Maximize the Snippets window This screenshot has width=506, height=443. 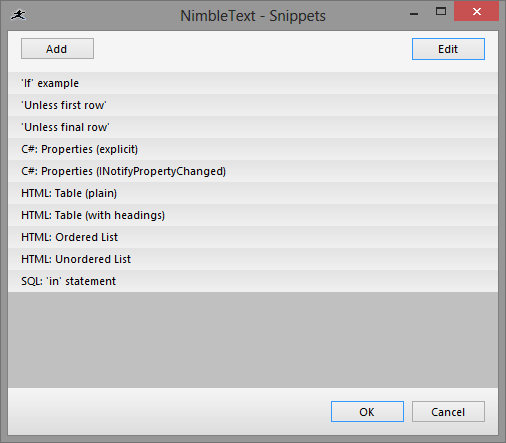(x=441, y=12)
